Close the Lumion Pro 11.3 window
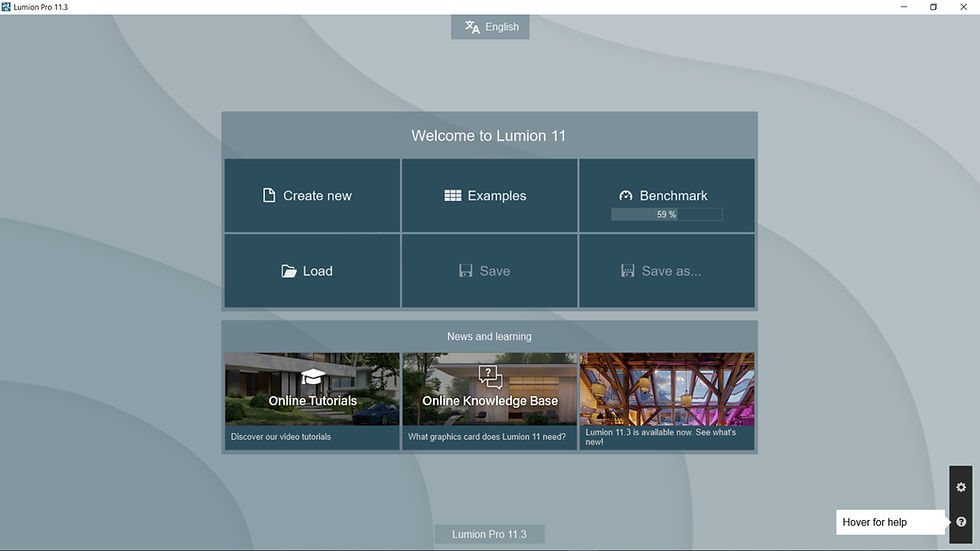 pos(963,7)
